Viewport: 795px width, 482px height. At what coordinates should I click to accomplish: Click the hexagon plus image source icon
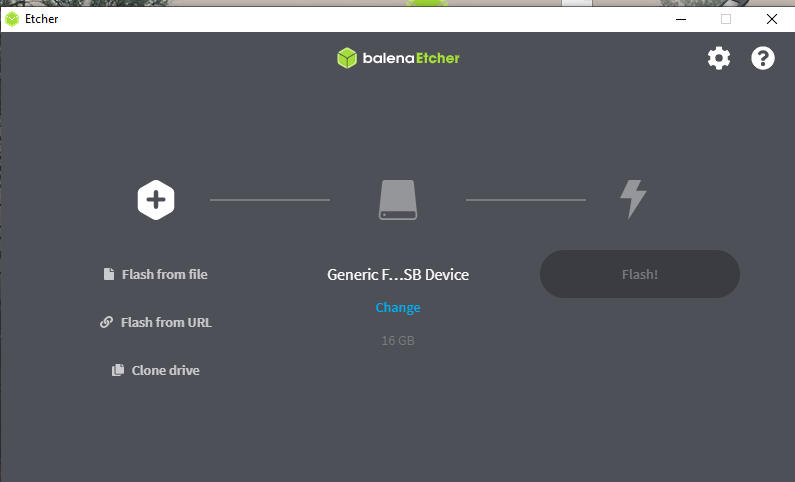[x=156, y=200]
